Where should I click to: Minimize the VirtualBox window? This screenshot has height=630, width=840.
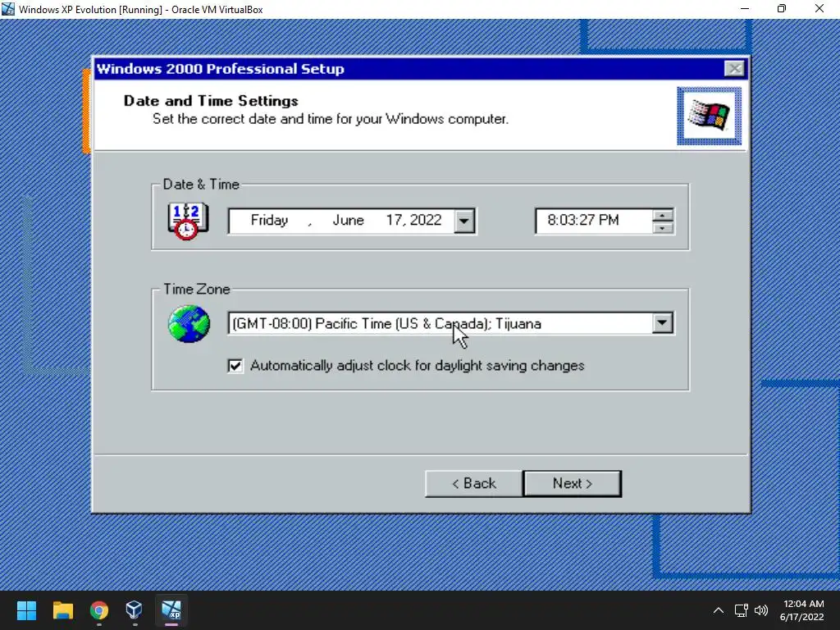pyautogui.click(x=745, y=8)
